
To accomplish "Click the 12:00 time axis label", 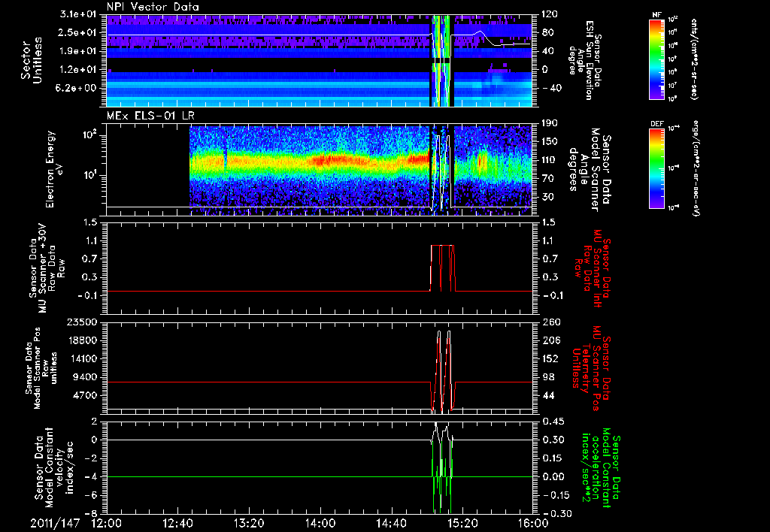I will tap(107, 523).
